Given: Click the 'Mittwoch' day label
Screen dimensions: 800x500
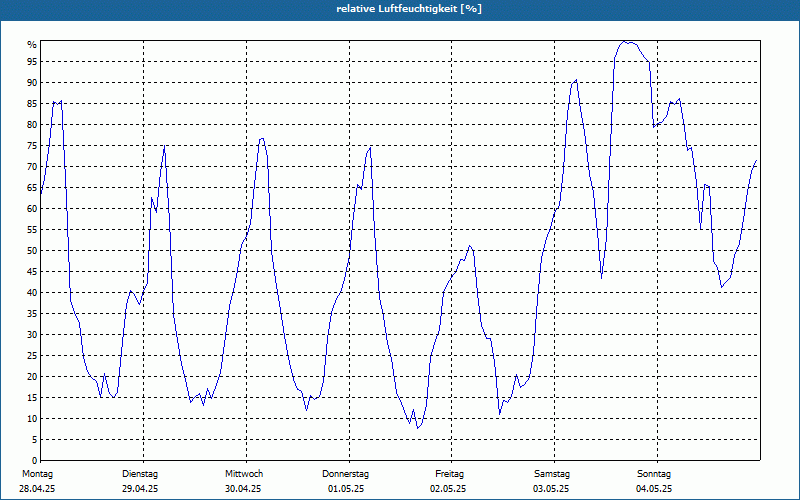Looking at the screenshot, I should coord(244,474).
